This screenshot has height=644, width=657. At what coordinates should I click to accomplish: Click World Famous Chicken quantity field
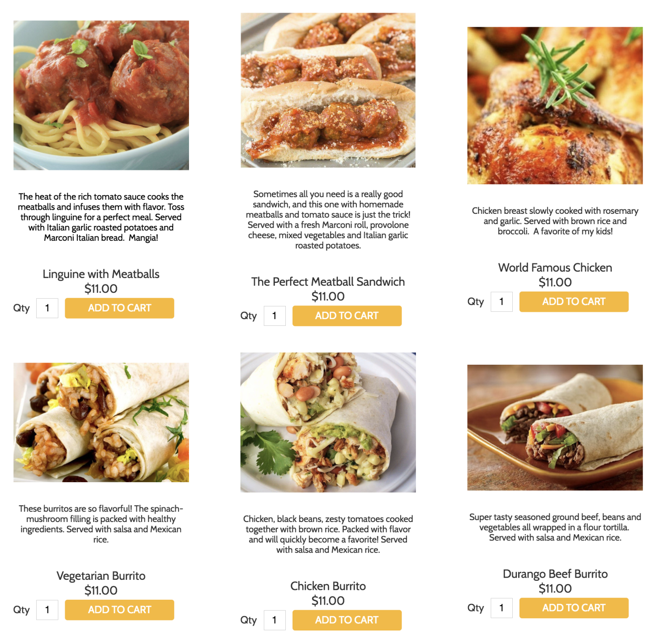[501, 302]
